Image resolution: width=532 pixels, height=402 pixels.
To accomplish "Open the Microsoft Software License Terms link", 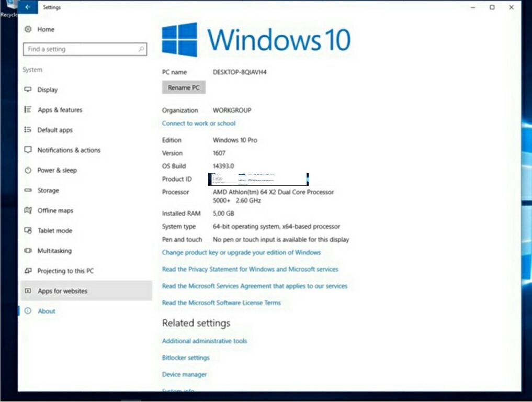I will coord(221,303).
